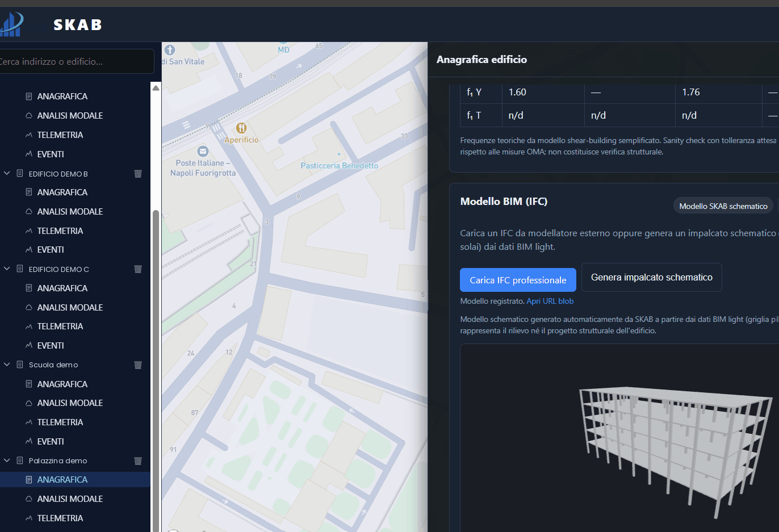779x532 pixels.
Task: Click the SKAB logo icon
Action: [11, 24]
